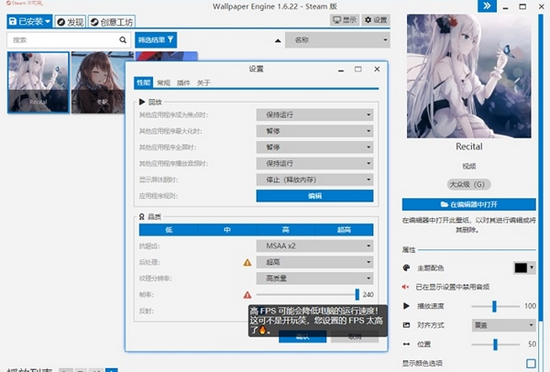Click the search magnifier icon
The height and width of the screenshot is (372, 550).
[123, 40]
